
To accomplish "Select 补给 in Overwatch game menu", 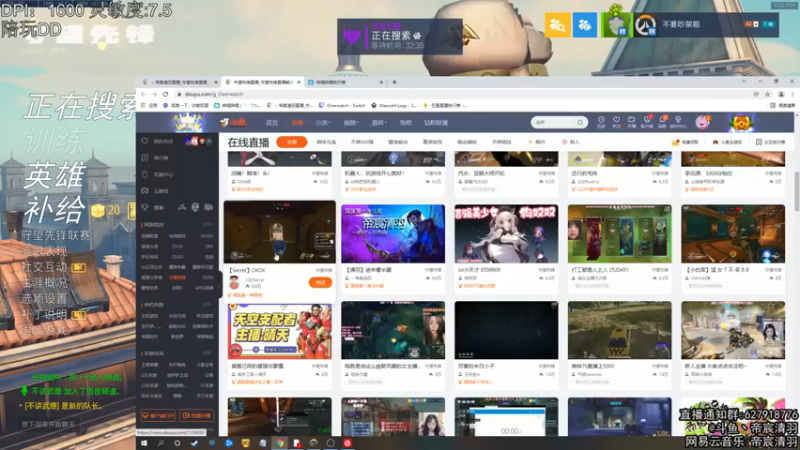I will point(55,210).
